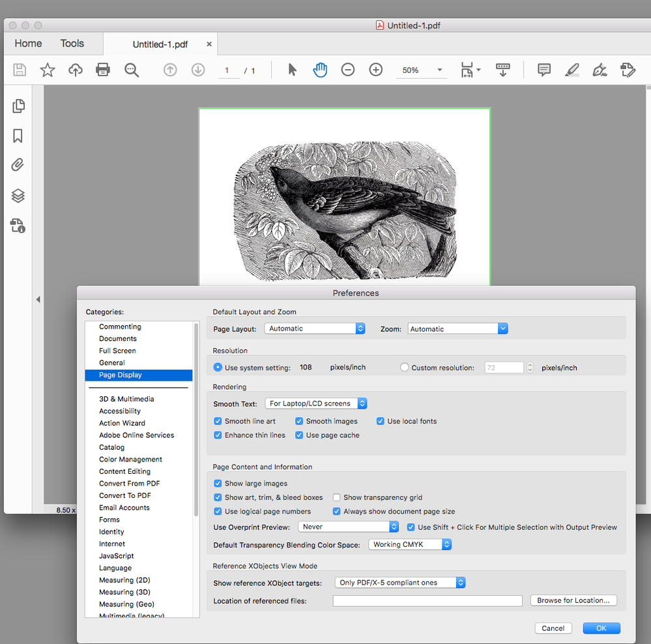The image size is (651, 644).
Task: Click the Zoom In plus icon
Action: point(376,70)
